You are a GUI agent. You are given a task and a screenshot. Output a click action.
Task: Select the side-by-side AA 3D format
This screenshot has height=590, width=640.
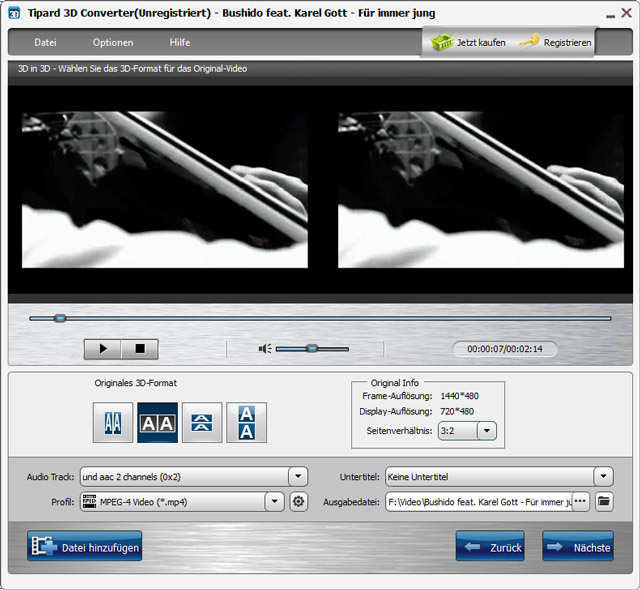[x=158, y=423]
